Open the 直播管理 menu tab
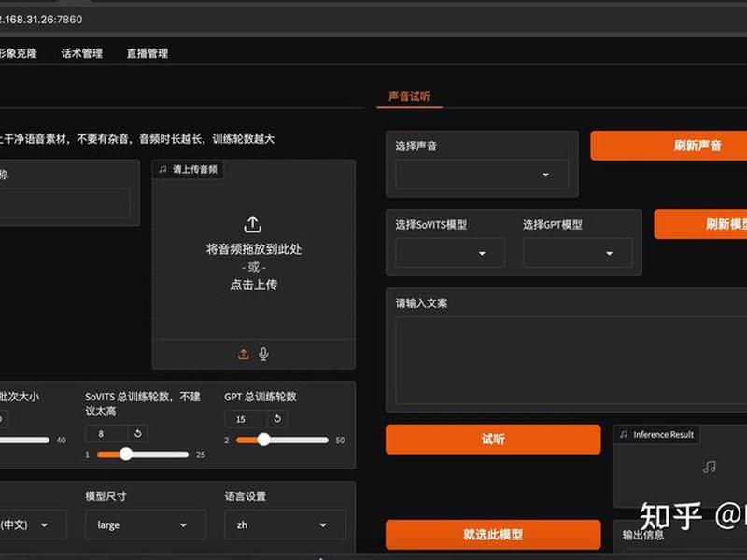The image size is (747, 560). pyautogui.click(x=148, y=53)
